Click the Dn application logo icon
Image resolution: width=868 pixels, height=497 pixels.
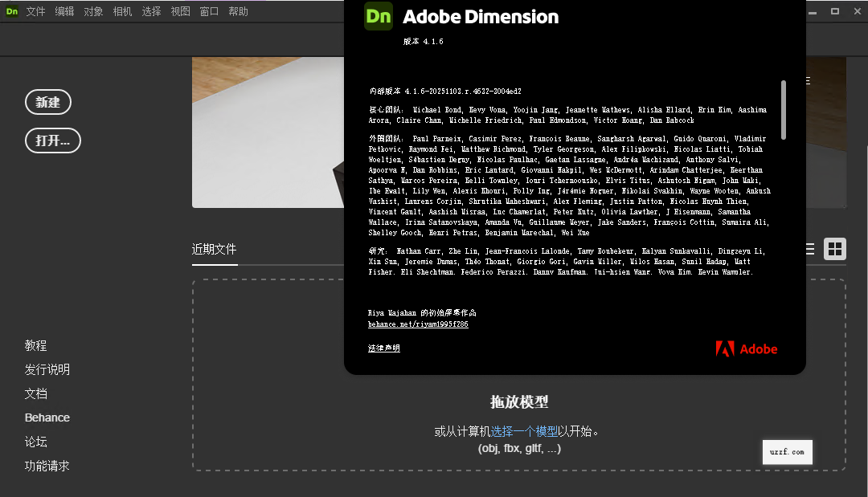pos(11,11)
